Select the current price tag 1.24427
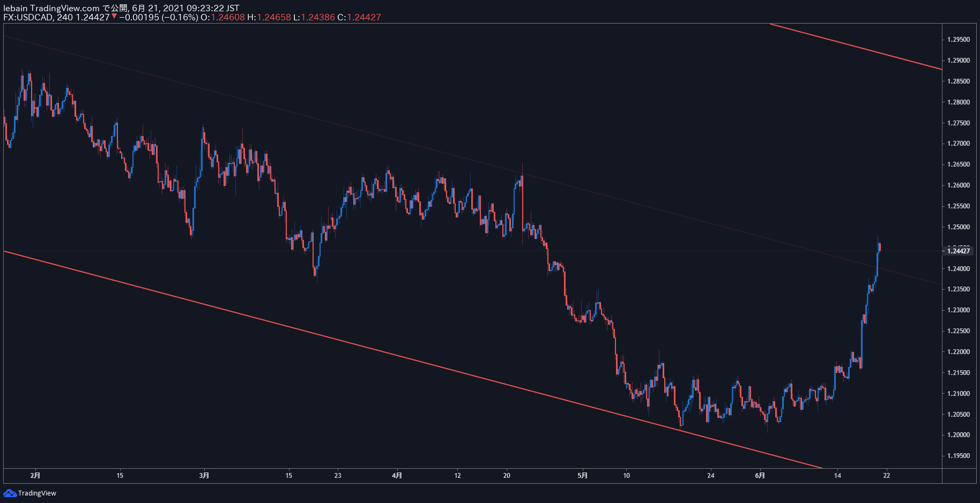The width and height of the screenshot is (980, 503). (x=958, y=251)
